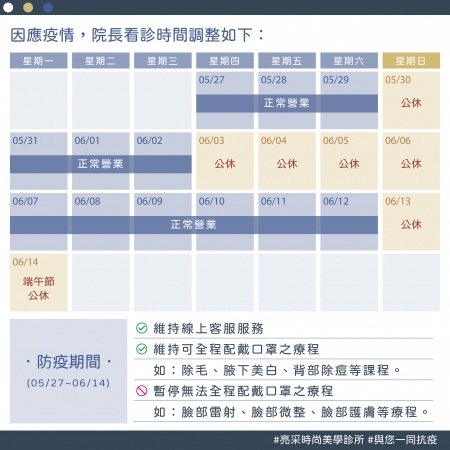Click the 06/13 公休 cell
The height and width of the screenshot is (450, 450).
click(411, 222)
